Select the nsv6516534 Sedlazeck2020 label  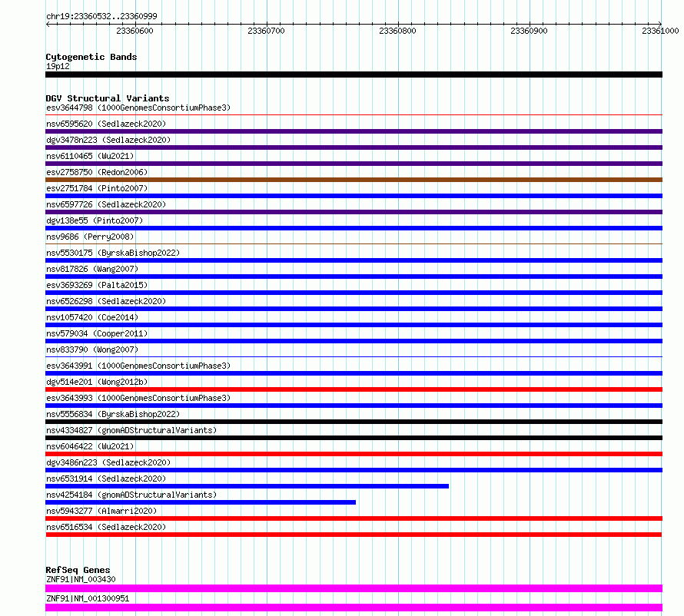pyautogui.click(x=106, y=527)
